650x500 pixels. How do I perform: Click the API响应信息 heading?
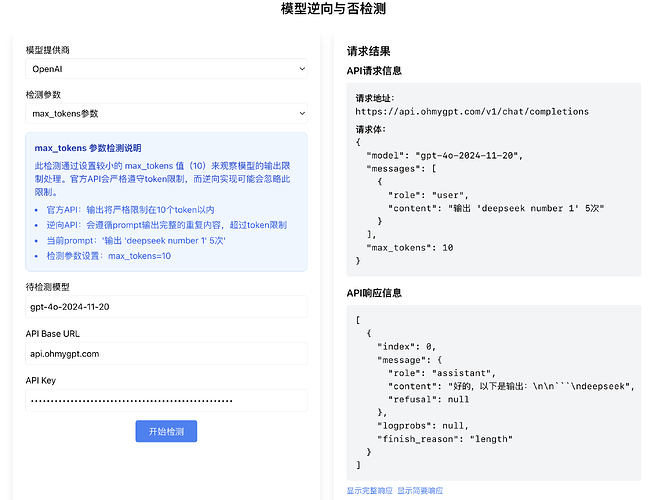[x=374, y=293]
